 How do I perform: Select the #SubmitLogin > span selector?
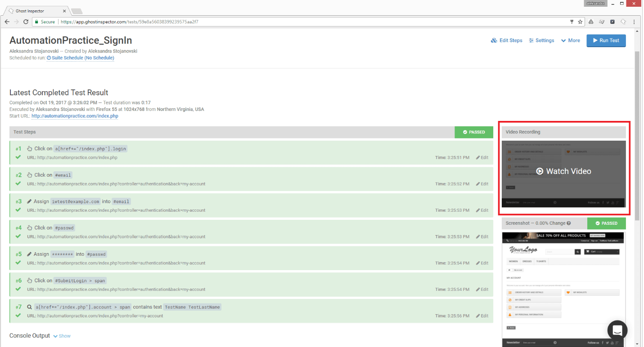pyautogui.click(x=80, y=281)
